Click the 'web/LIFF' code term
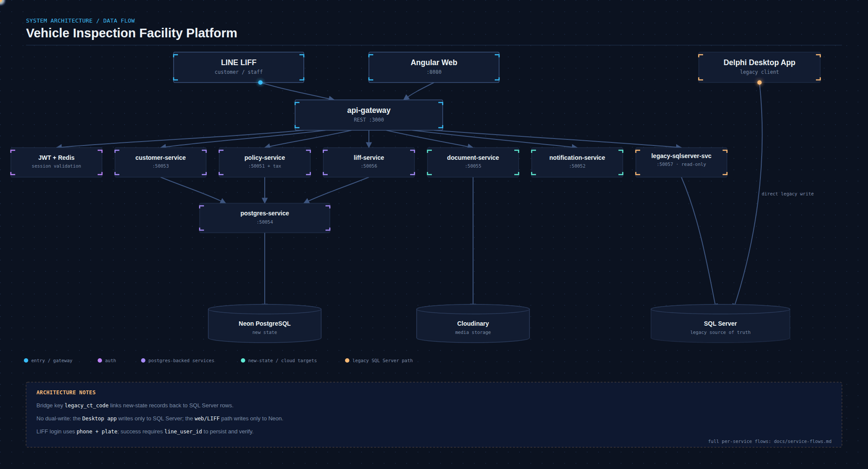Viewport: 868px width, 469px height. [x=207, y=419]
